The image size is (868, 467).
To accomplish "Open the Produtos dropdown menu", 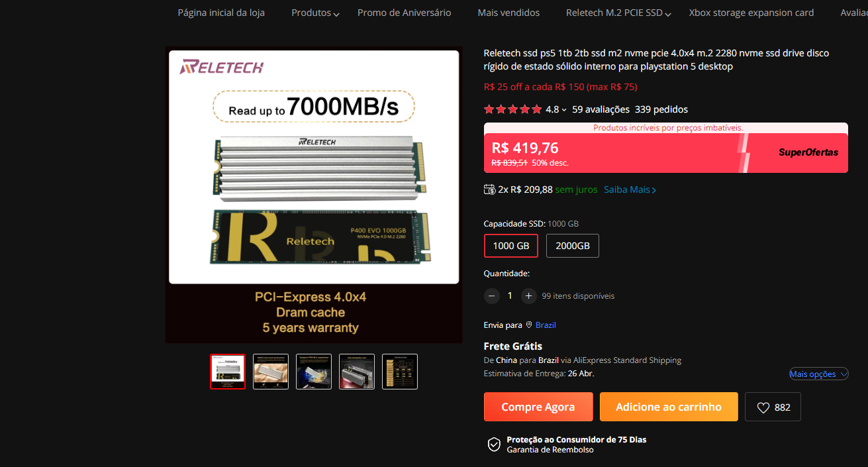I will point(315,13).
